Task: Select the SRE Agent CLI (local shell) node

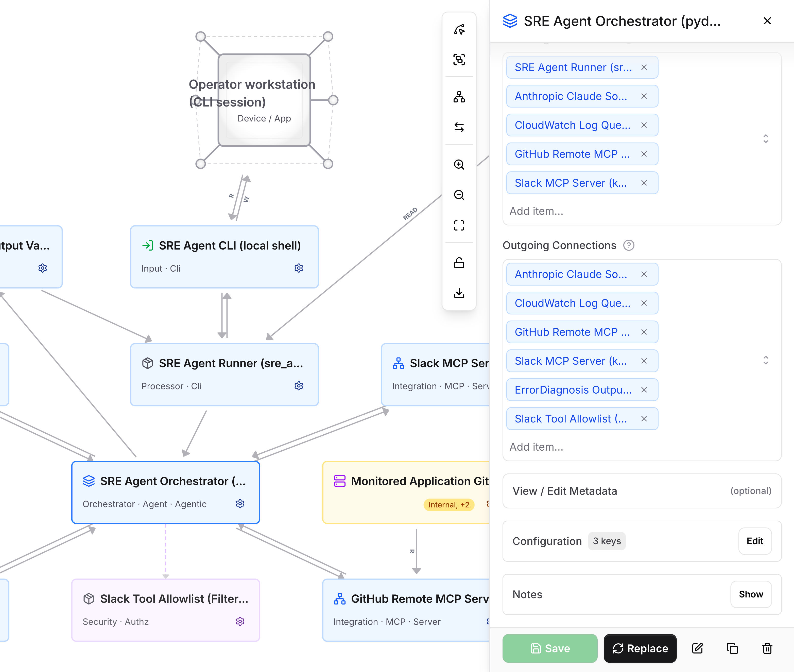Action: point(225,257)
